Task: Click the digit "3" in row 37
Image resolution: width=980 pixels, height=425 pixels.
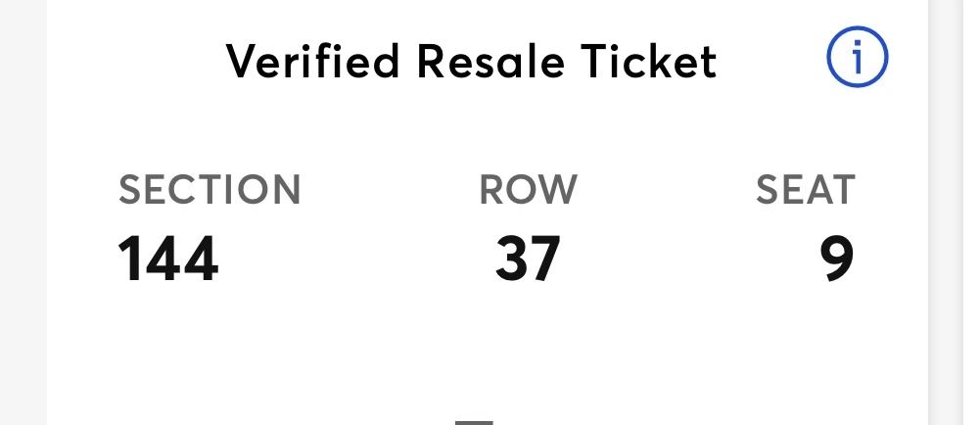Action: [x=512, y=260]
